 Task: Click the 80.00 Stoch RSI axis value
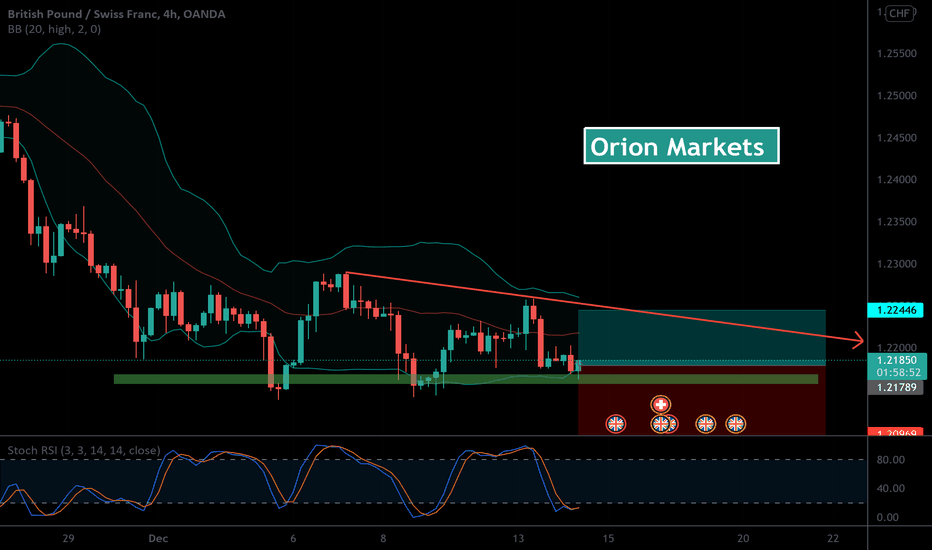pos(890,460)
